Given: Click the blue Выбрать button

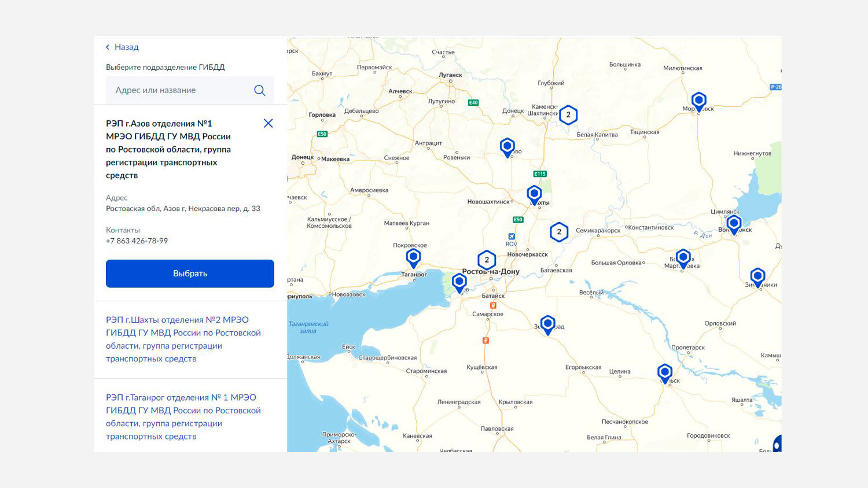Looking at the screenshot, I should click(x=190, y=273).
